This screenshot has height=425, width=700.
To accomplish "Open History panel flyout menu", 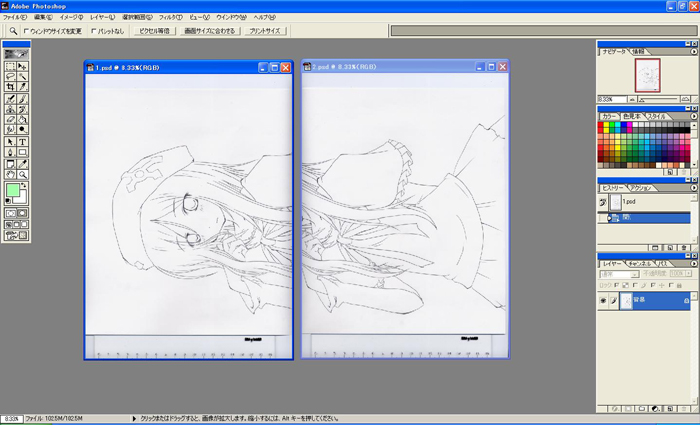I will (x=694, y=188).
